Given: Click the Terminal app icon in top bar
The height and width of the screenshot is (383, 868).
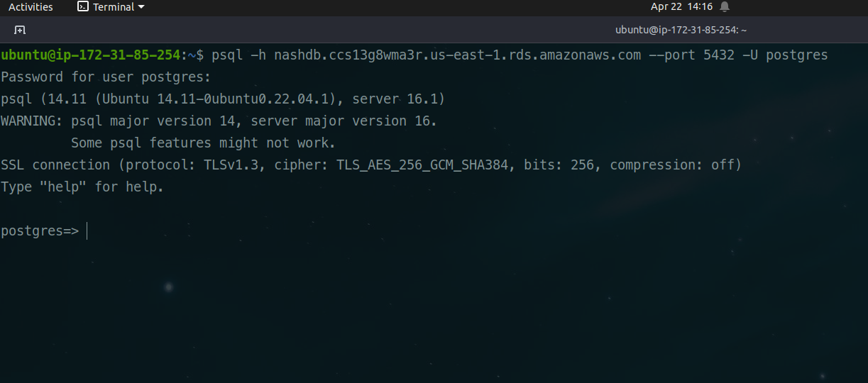Looking at the screenshot, I should point(83,7).
